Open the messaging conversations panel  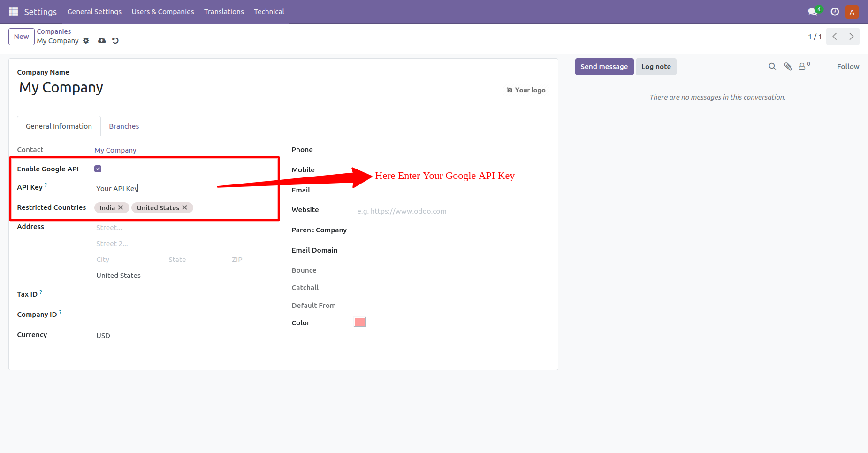pyautogui.click(x=812, y=11)
